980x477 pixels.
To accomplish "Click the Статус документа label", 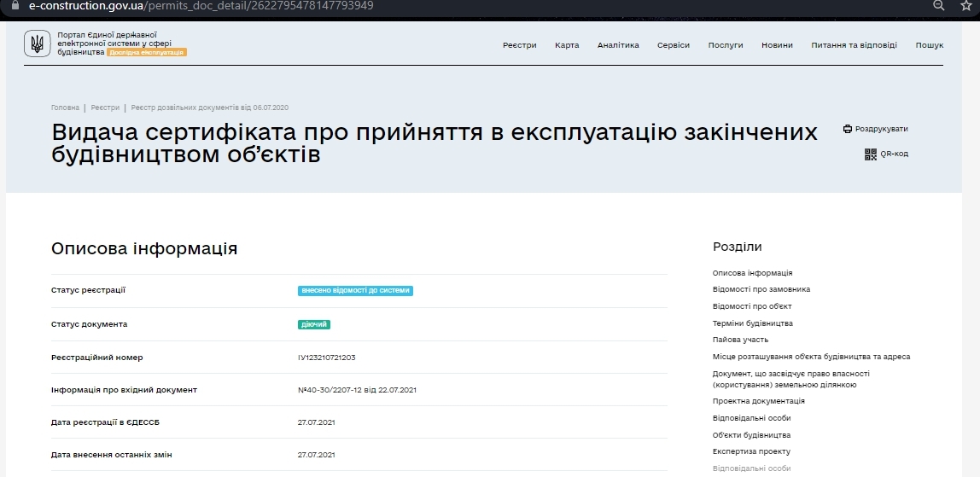I will [90, 324].
